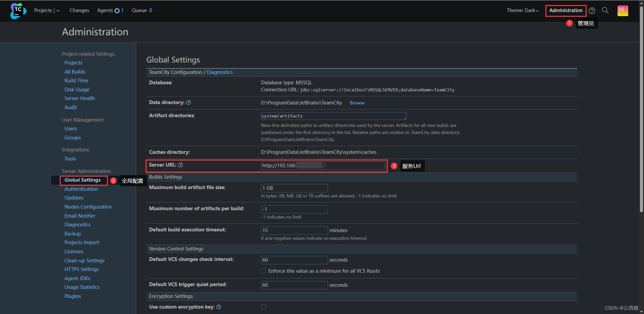This screenshot has width=644, height=314.
Task: Open Nodes Configuration page
Action: [x=88, y=207]
